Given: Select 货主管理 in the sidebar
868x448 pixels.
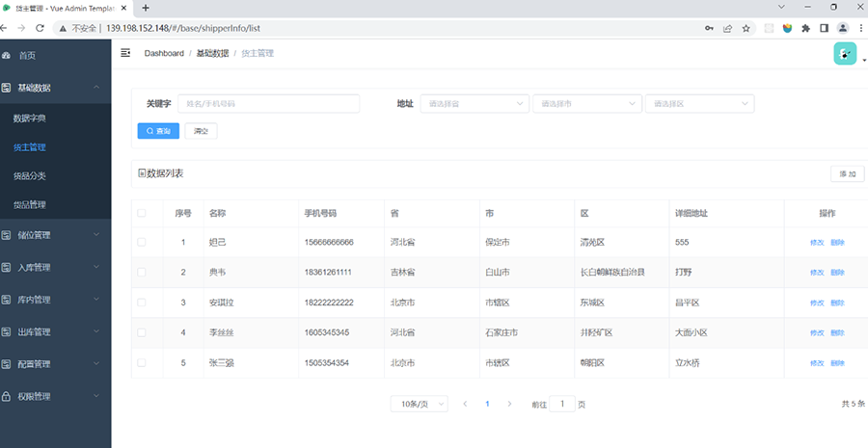Looking at the screenshot, I should [29, 147].
